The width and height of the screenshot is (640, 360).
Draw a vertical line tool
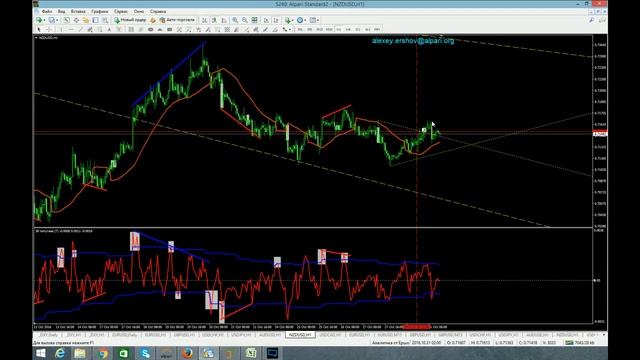pos(61,29)
